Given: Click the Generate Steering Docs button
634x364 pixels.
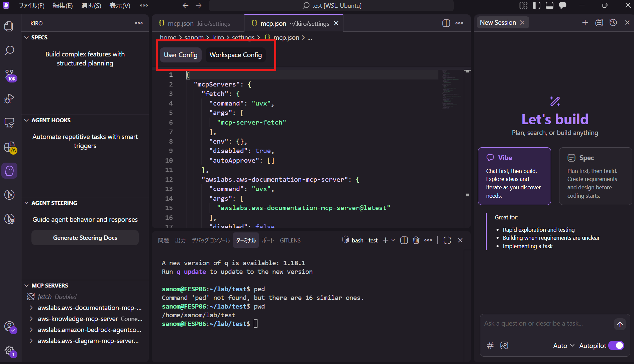Looking at the screenshot, I should [85, 238].
